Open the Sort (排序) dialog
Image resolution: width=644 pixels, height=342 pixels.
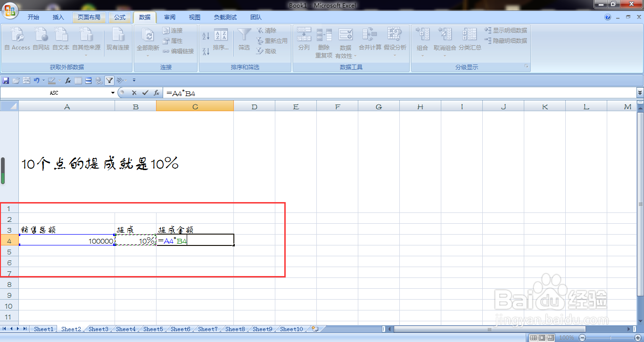tap(221, 40)
